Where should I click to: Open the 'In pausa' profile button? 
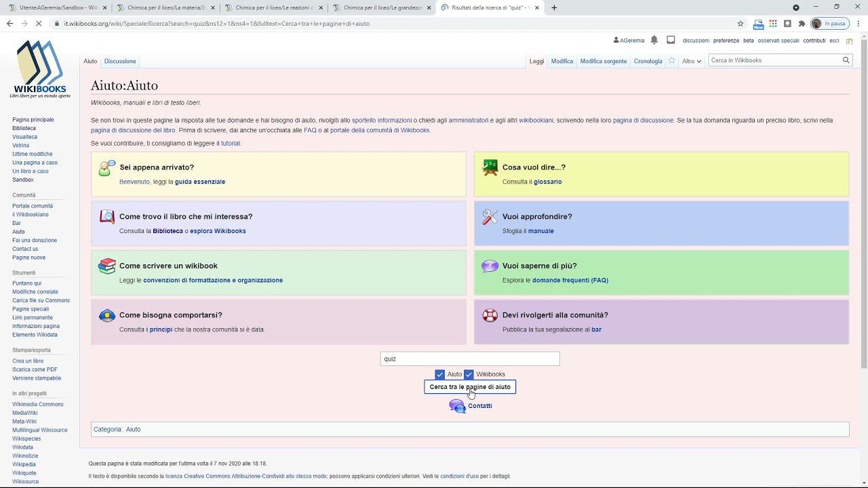830,23
